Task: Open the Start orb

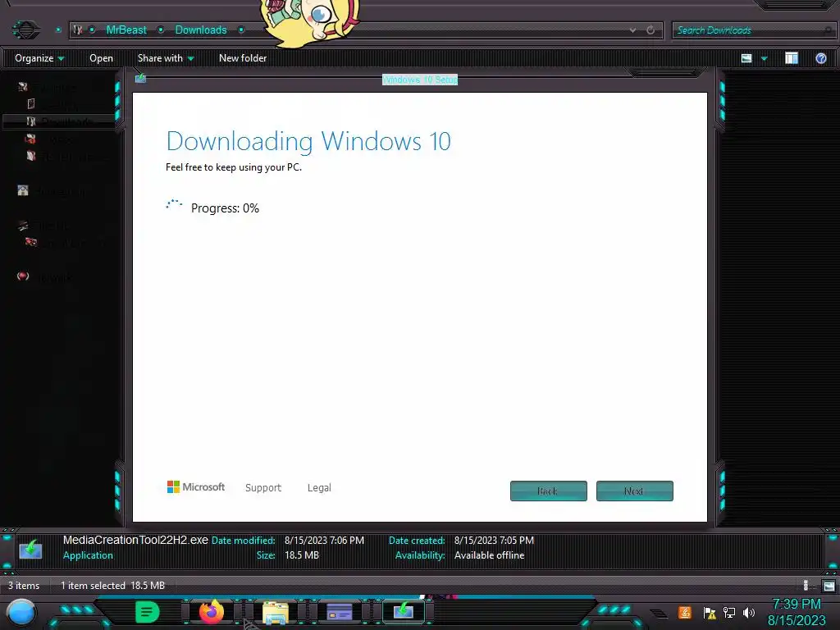Action: tap(21, 612)
